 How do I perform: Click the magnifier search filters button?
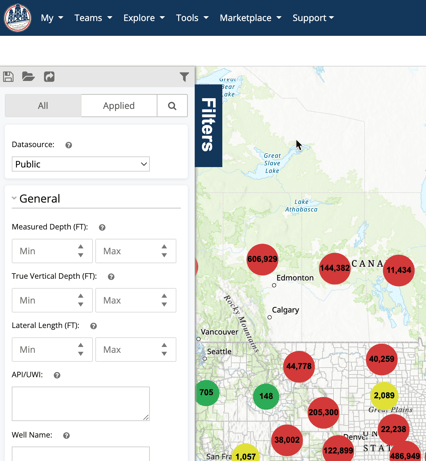pyautogui.click(x=172, y=106)
